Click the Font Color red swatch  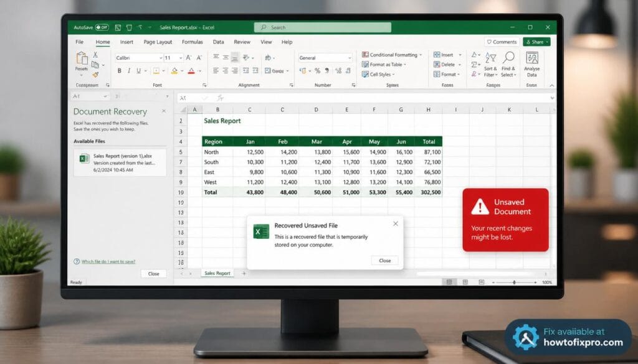[191, 71]
